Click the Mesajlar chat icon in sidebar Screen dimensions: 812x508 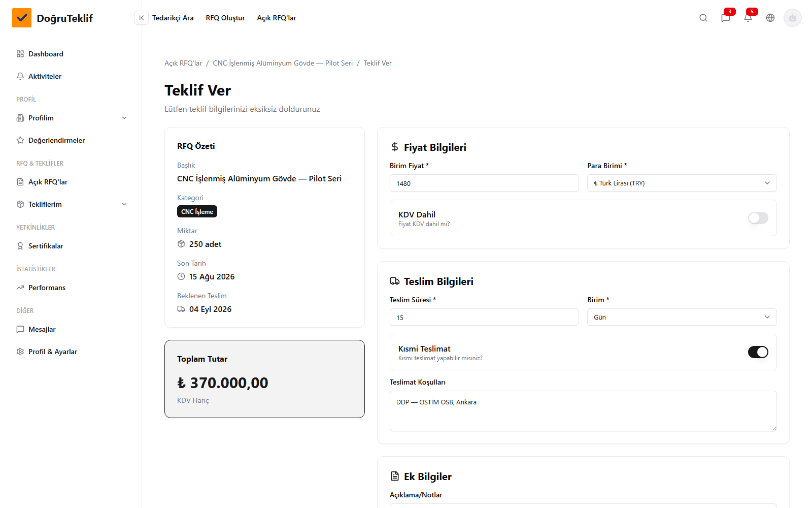click(20, 329)
